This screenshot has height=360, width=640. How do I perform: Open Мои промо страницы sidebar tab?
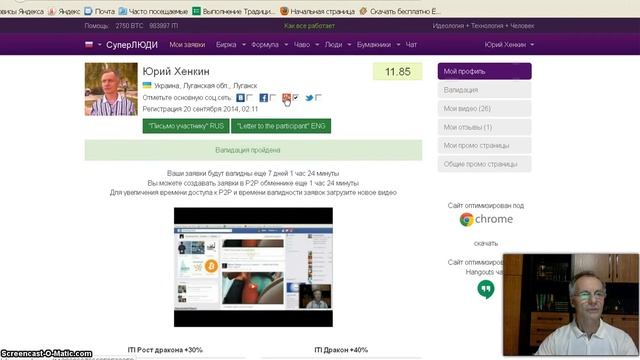484,145
